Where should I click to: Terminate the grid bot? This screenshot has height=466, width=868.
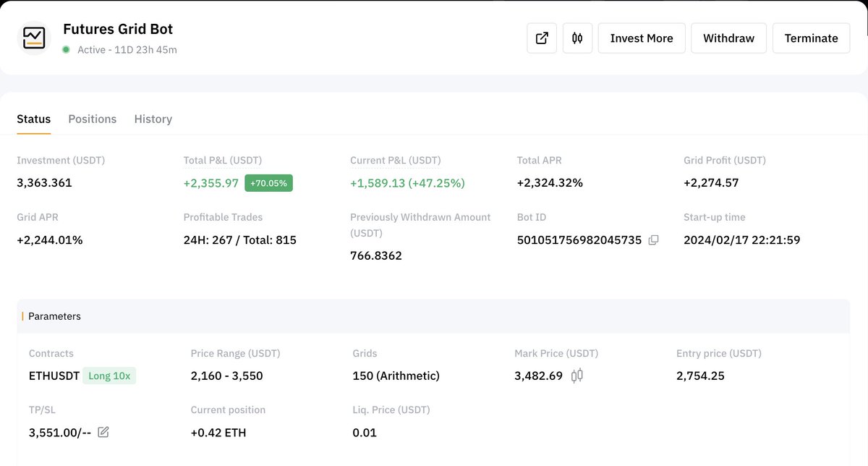point(811,38)
